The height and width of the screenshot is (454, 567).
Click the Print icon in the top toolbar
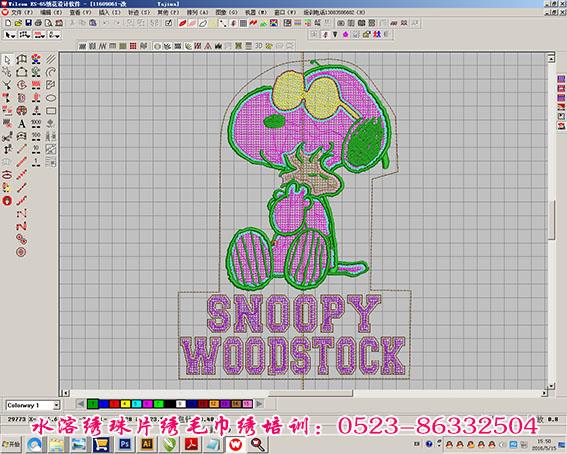38,23
